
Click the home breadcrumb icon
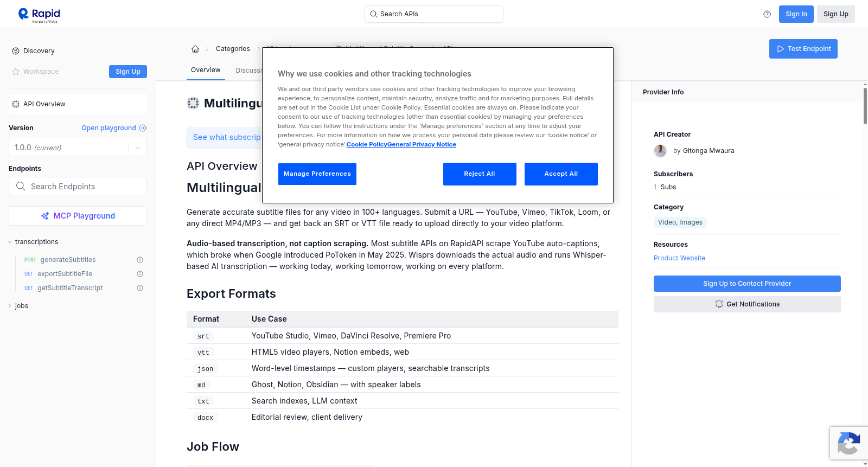195,49
